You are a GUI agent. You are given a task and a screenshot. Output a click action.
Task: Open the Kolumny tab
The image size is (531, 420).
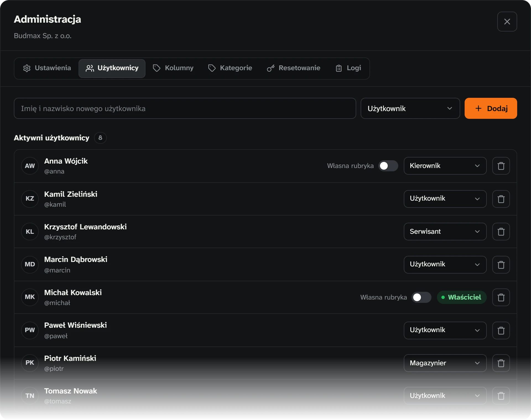coord(173,68)
